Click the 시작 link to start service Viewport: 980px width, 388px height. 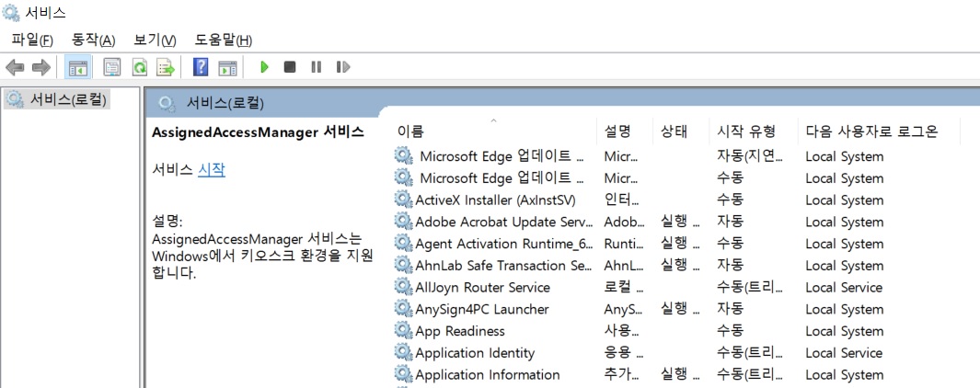(212, 169)
